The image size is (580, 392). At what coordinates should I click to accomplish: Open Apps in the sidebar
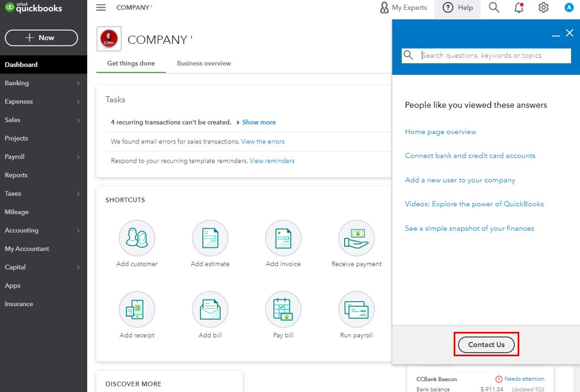click(x=44, y=285)
